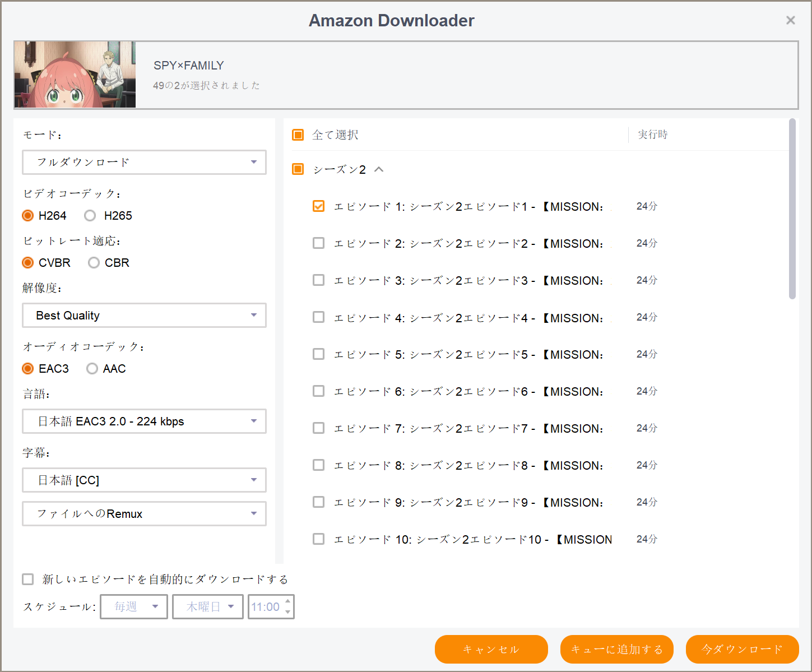Click the エピソード 5 title text

pyautogui.click(x=469, y=355)
